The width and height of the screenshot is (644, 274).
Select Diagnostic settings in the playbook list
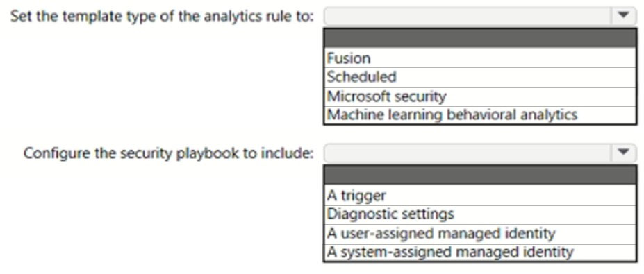tap(480, 214)
